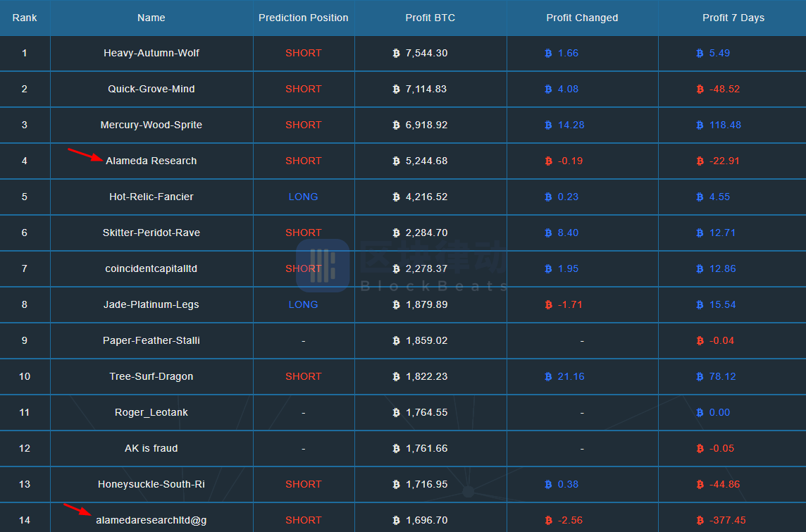Select trader name Honeysuckle-South-Ri

tap(151, 485)
